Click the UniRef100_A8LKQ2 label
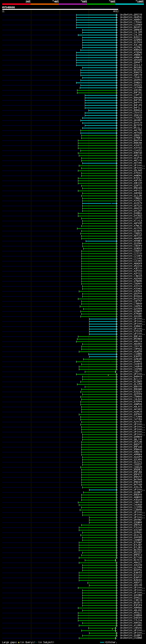The height and width of the screenshot is (644, 146). click(131, 610)
